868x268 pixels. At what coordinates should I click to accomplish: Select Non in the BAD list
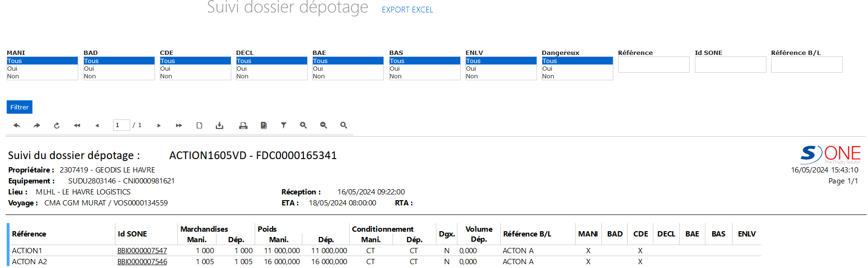pyautogui.click(x=119, y=76)
